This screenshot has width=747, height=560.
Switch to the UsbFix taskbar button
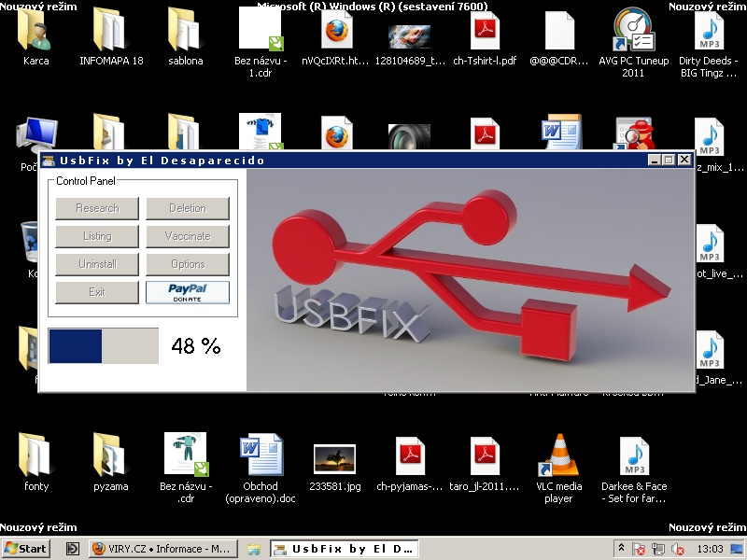(345, 549)
